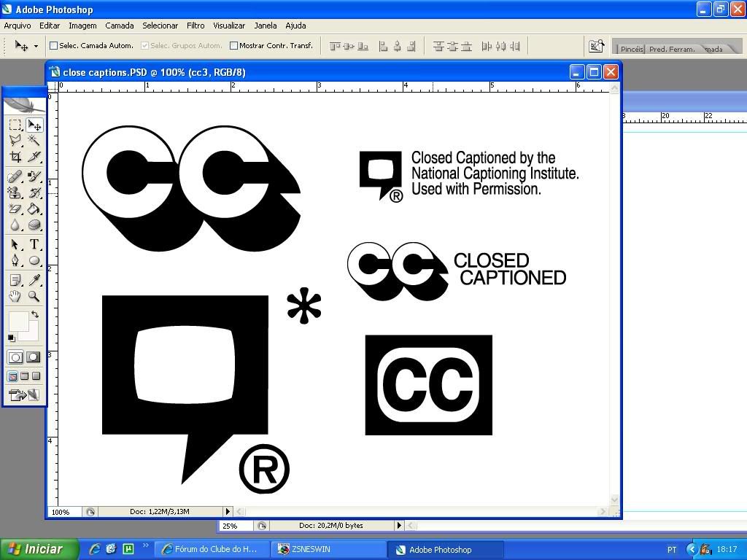Activate the Paint Bucket tool

(34, 209)
